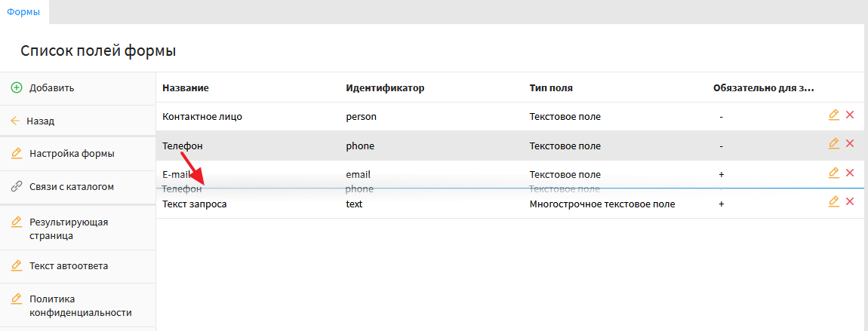Open editor for the E-mail field row

pos(834,173)
